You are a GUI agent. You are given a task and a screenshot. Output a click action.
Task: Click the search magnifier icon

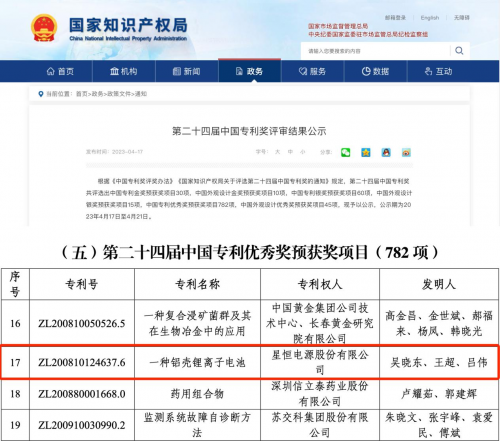tap(459, 51)
